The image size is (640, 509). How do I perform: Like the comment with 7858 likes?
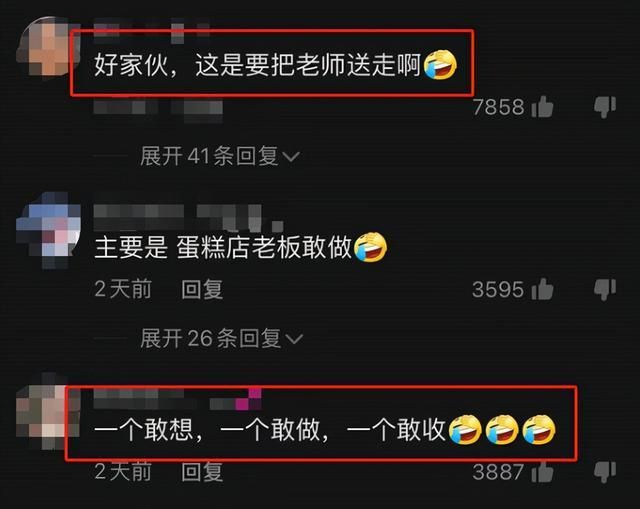542,107
